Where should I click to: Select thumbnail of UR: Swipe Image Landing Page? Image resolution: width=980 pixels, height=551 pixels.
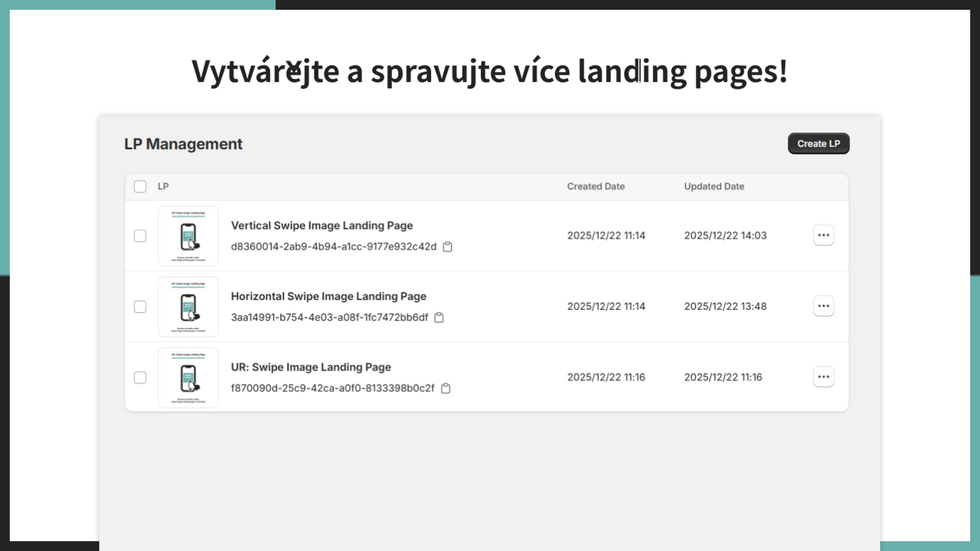188,377
